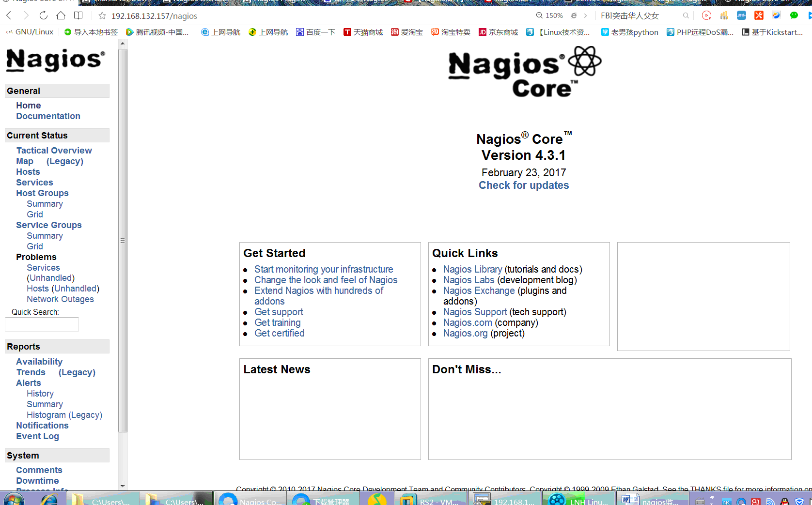Screen dimensions: 812x505
Task: Open the Downtime system link
Action: click(37, 481)
